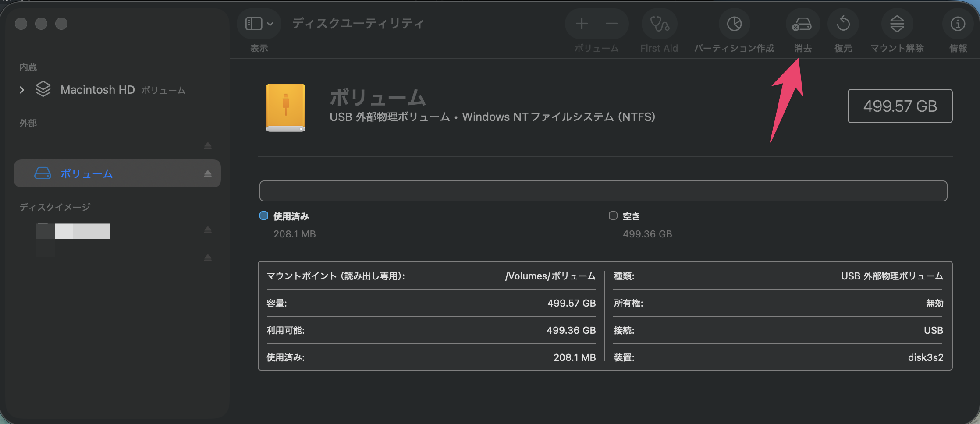Eject the external ボリューム drive
Screen dimensions: 980x424
(208, 173)
